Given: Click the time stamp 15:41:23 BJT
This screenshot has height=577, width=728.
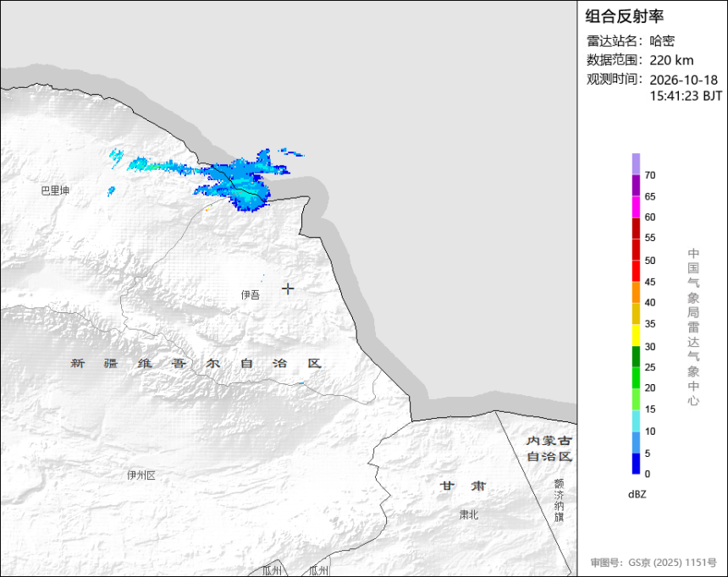Looking at the screenshot, I should coord(686,96).
